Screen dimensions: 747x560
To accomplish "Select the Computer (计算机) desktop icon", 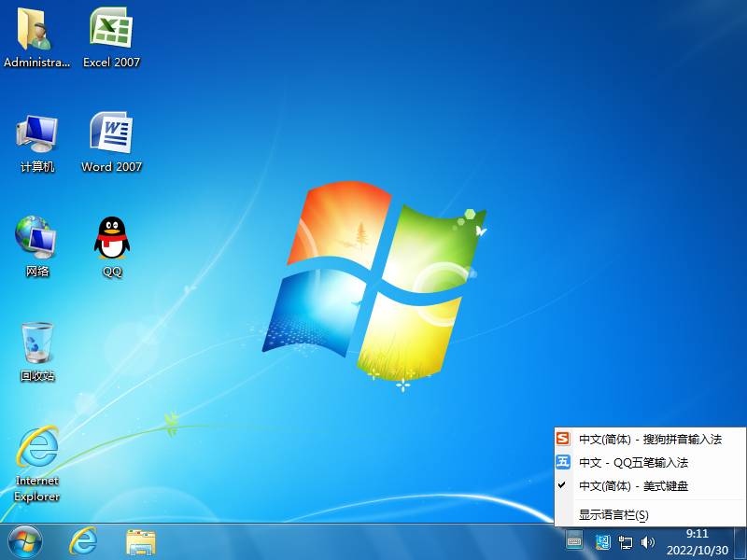I will pyautogui.click(x=37, y=134).
